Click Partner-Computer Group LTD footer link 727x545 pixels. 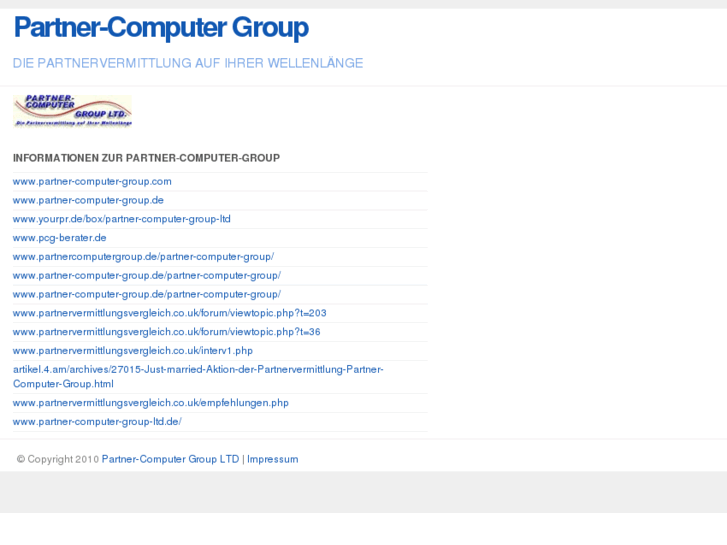click(170, 459)
